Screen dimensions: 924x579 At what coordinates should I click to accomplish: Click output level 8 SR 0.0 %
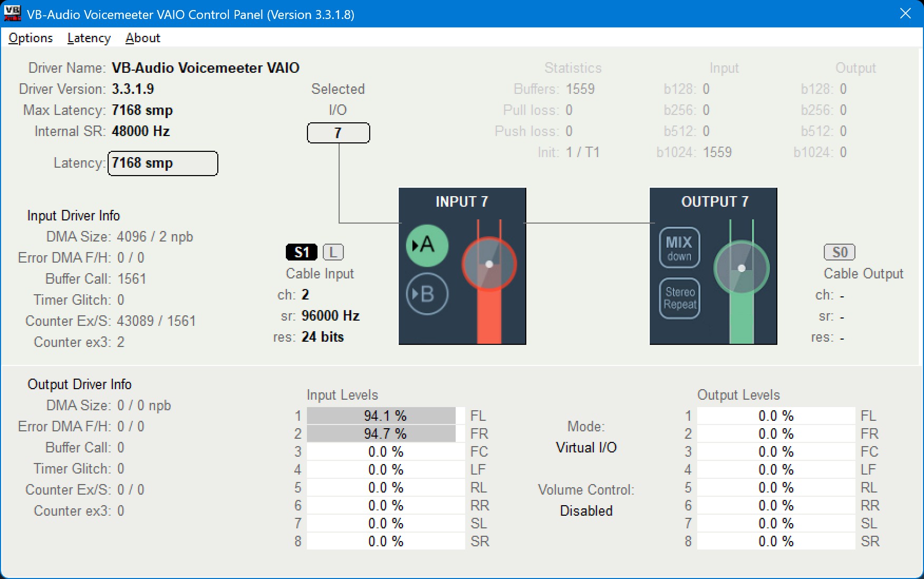tap(776, 541)
